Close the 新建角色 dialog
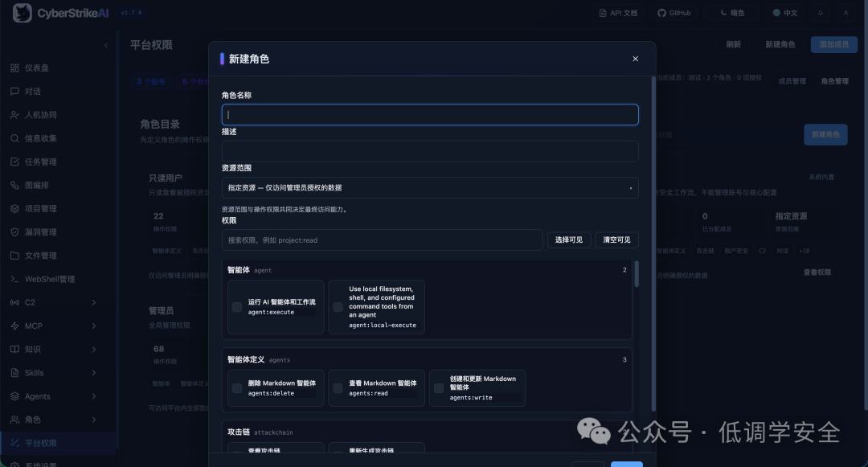The width and height of the screenshot is (868, 467). pyautogui.click(x=636, y=59)
